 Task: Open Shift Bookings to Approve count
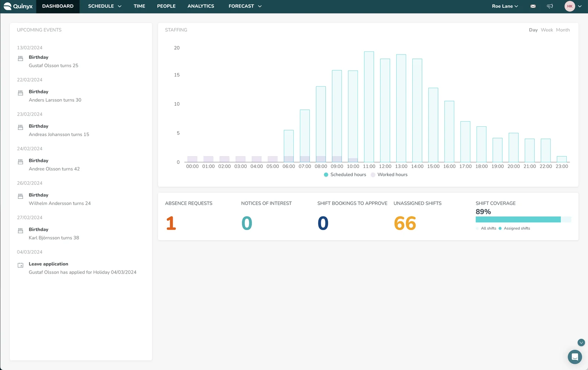(x=323, y=223)
